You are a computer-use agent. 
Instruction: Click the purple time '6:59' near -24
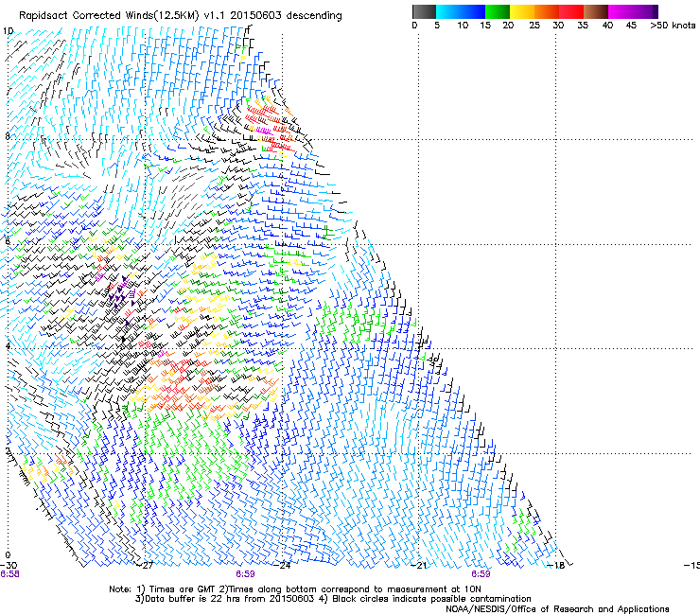click(x=246, y=574)
